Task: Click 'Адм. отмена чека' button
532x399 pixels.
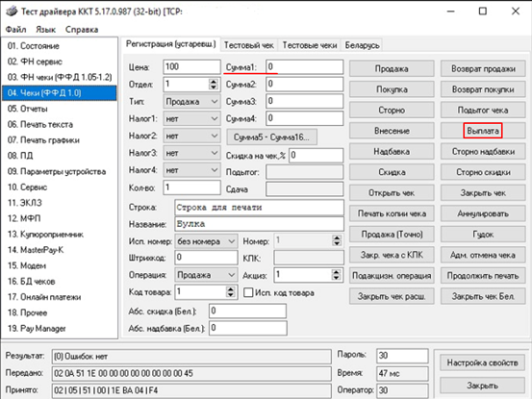Action: tap(483, 255)
